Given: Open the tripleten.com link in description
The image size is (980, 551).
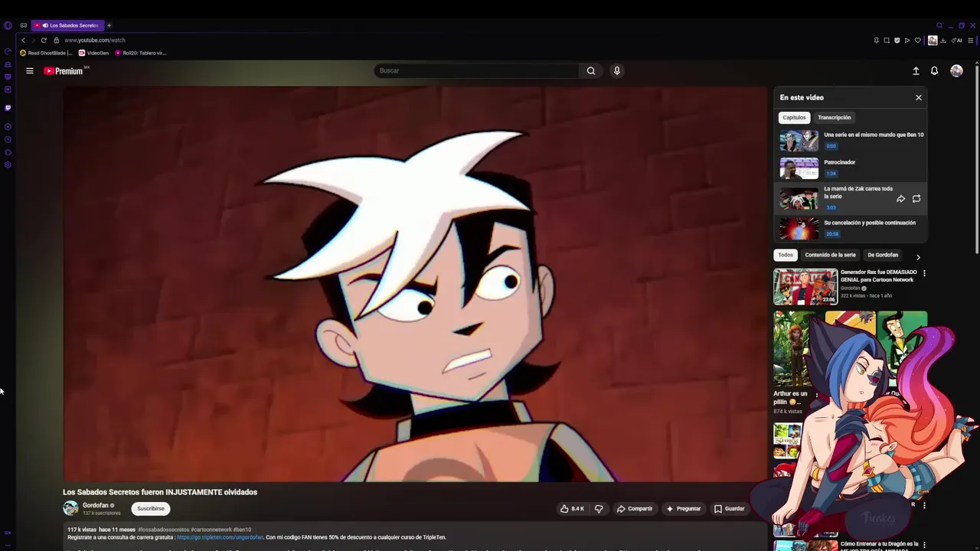Looking at the screenshot, I should 220,537.
